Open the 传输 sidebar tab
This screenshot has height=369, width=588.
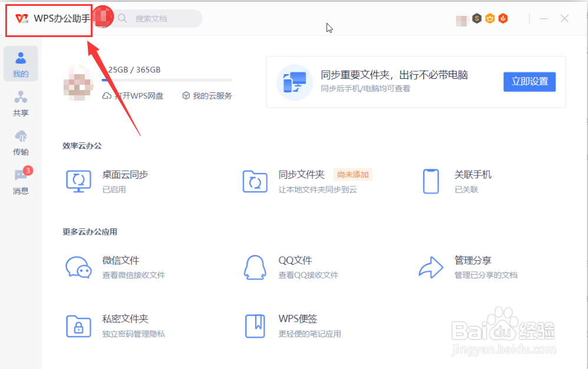coord(21,143)
